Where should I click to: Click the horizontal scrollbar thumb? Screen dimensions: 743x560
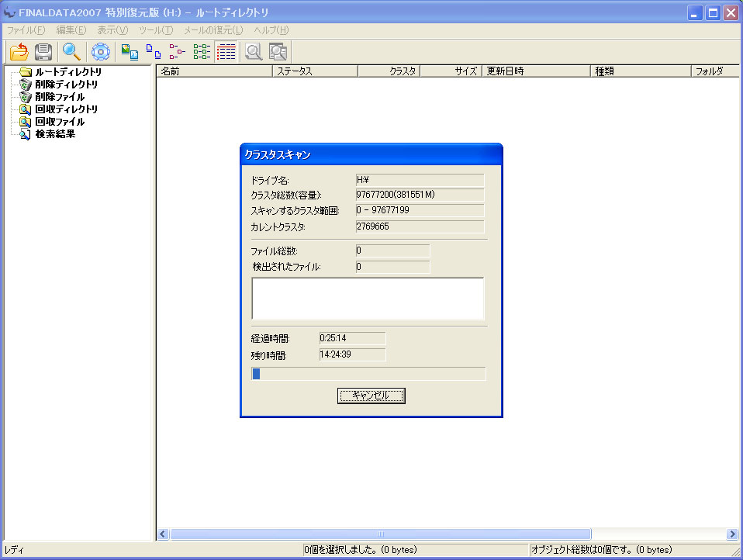click(x=381, y=534)
